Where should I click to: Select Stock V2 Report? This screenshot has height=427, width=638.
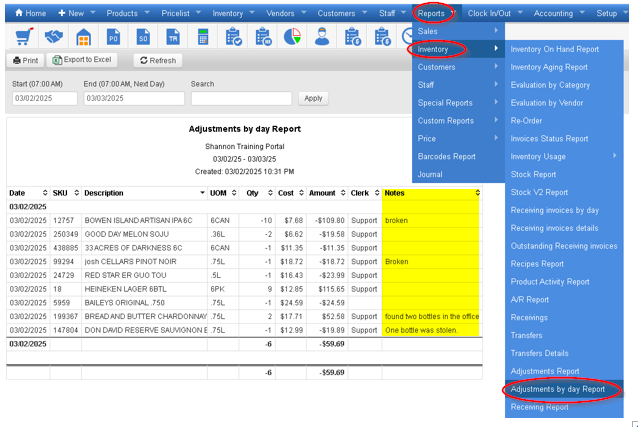pos(564,193)
